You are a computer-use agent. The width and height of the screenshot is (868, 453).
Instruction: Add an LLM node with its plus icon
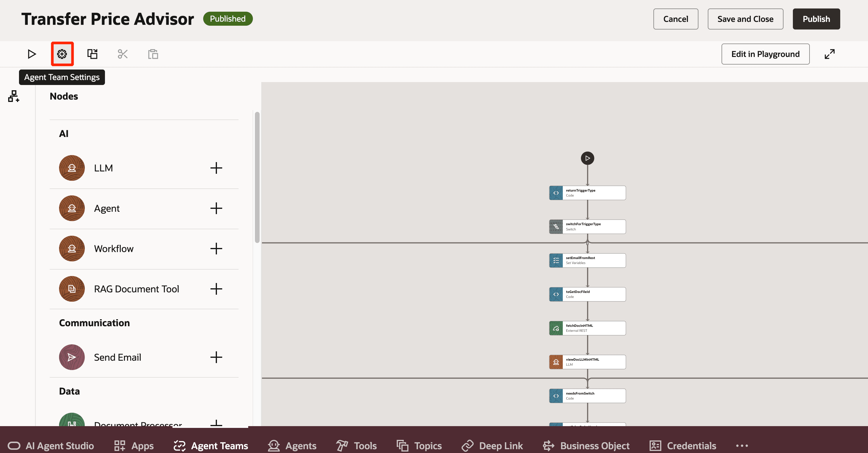216,168
